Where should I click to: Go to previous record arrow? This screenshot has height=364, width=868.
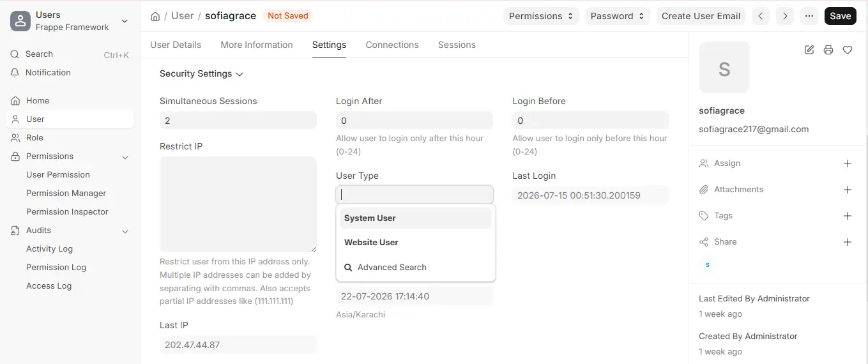[760, 16]
